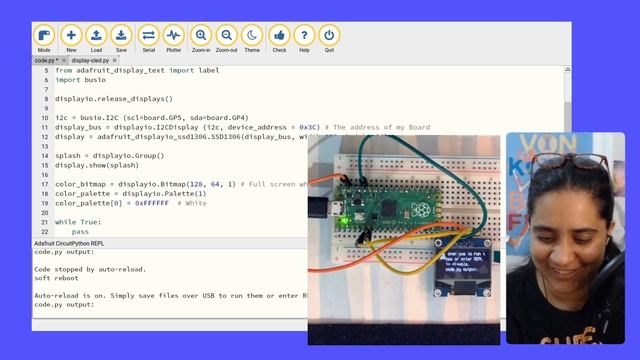The image size is (640, 360).
Task: Click the 'while True:' line
Action: (x=78, y=222)
